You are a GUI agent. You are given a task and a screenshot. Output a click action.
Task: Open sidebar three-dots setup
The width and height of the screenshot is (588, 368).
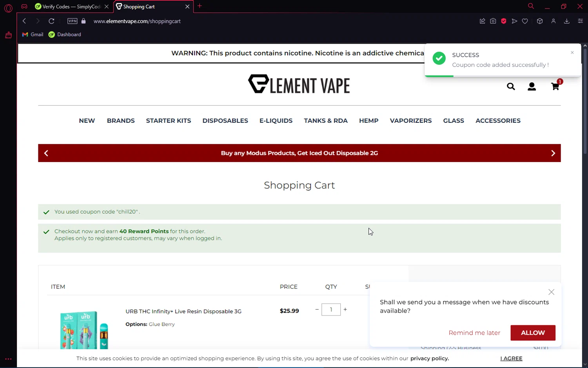tap(8, 359)
